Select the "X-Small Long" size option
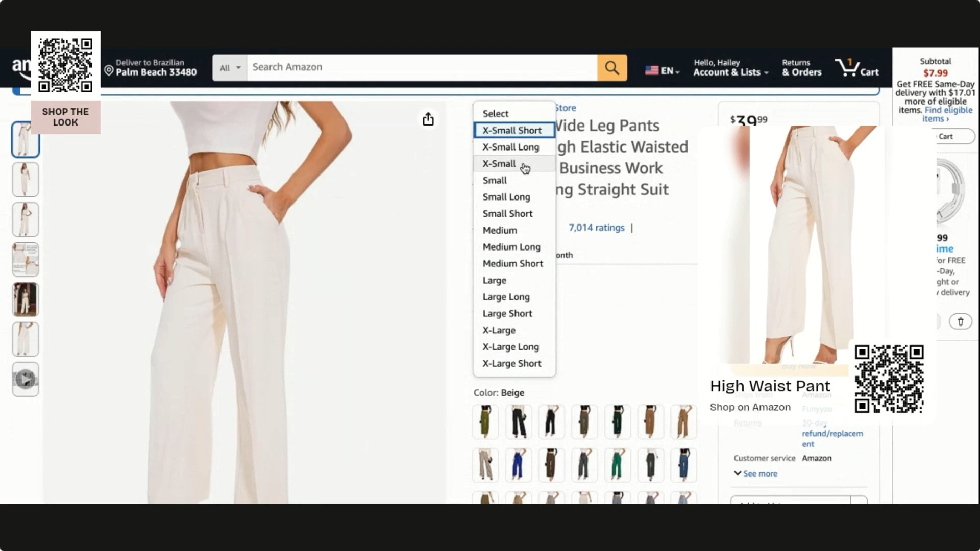 pyautogui.click(x=511, y=147)
